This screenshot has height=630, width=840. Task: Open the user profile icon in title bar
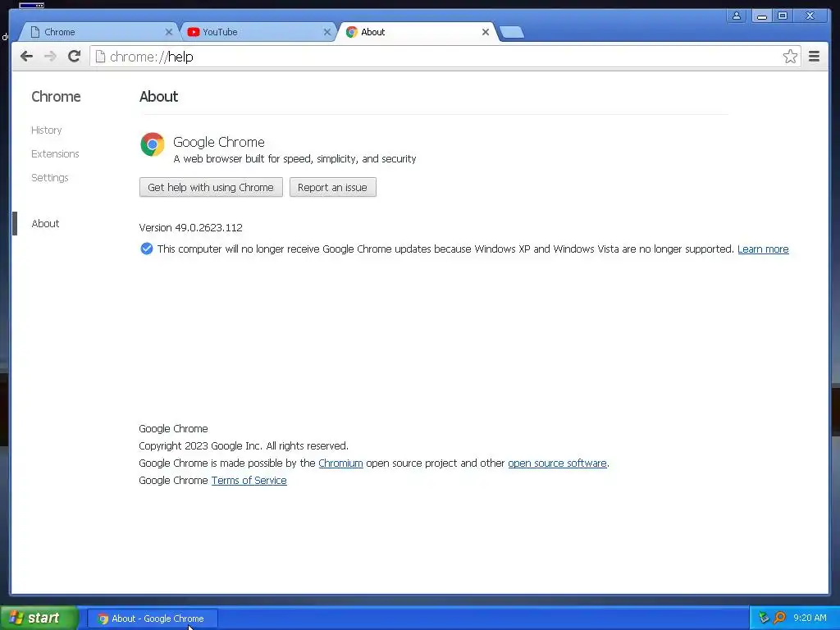click(x=737, y=16)
